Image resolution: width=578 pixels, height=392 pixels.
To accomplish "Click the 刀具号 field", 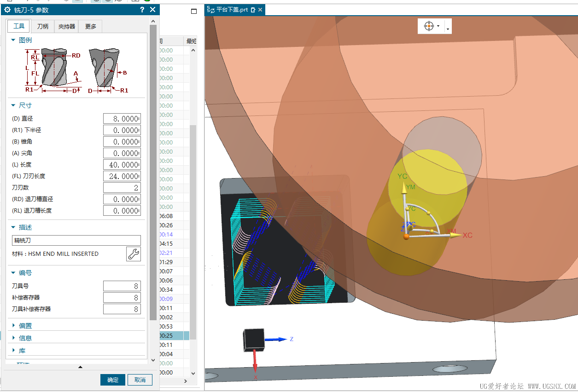I will [x=122, y=286].
